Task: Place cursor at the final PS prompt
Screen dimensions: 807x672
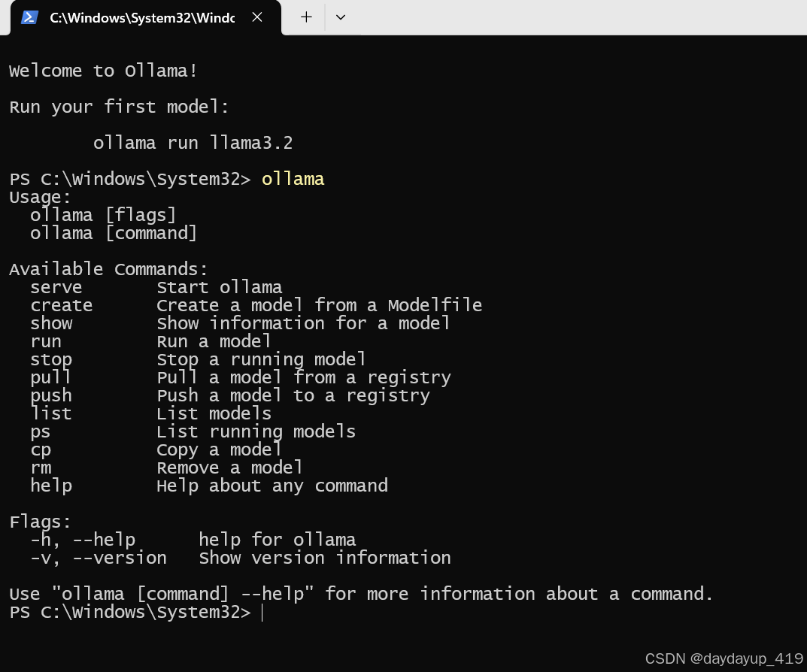Action: point(262,613)
